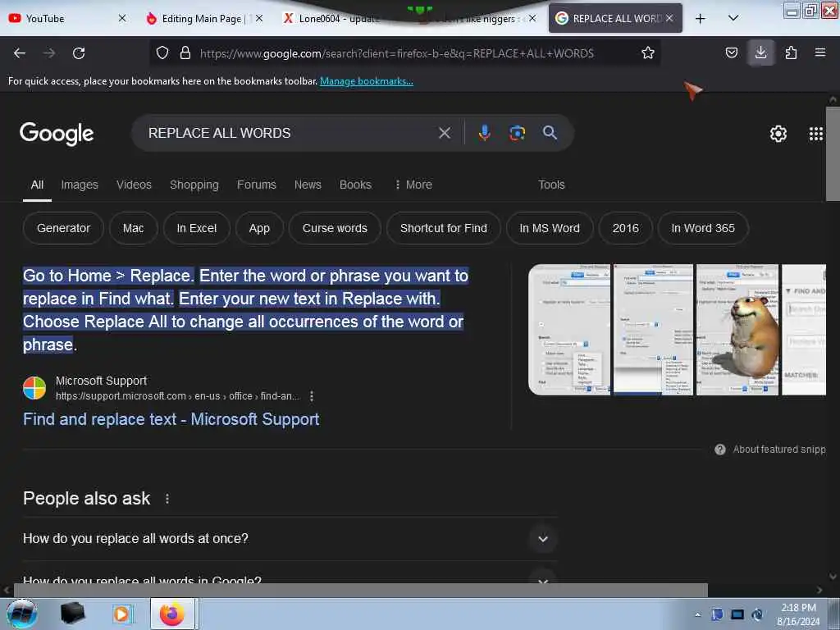
Task: Click the Firefox taskbar icon
Action: pyautogui.click(x=172, y=614)
